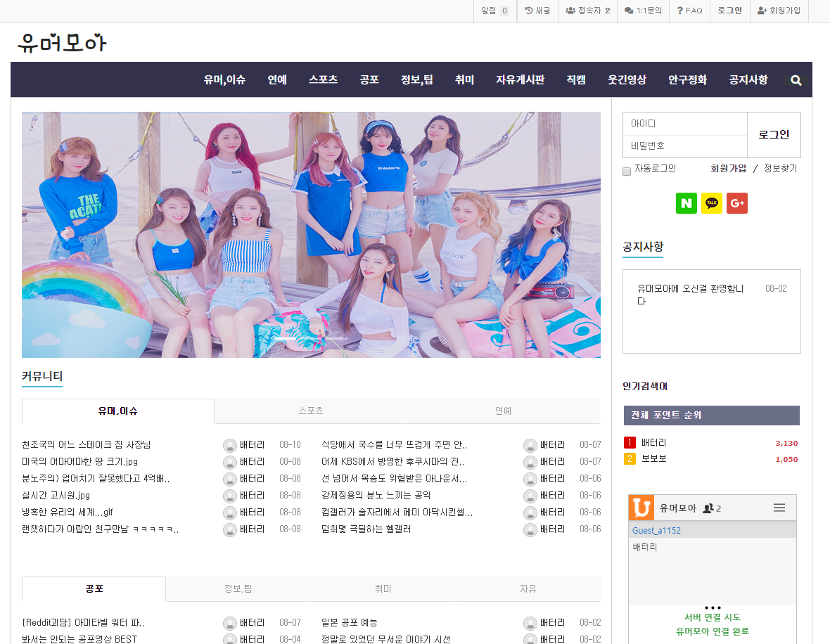Open the FAQ page in top bar
Screen dimensions: 830x644
point(689,11)
